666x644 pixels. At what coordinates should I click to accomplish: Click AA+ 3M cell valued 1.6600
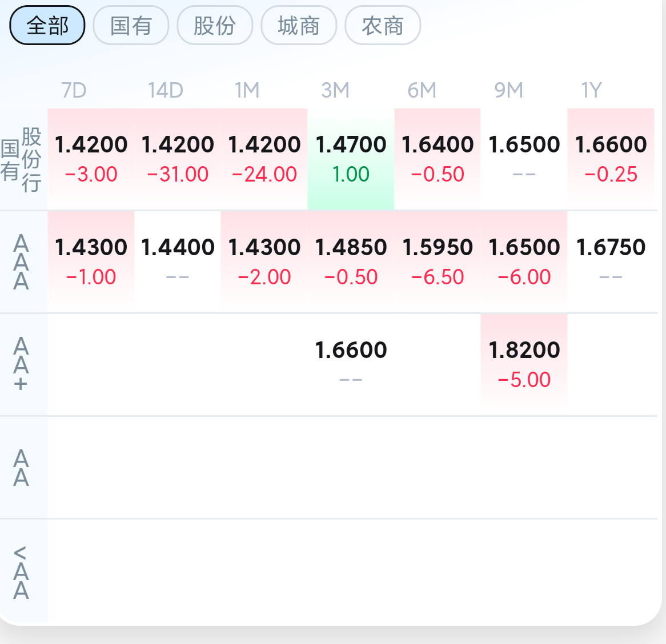(351, 364)
